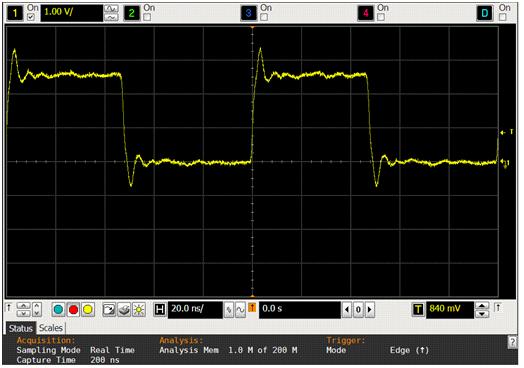Click the clear display eraser icon
The image size is (524, 368).
click(x=124, y=310)
